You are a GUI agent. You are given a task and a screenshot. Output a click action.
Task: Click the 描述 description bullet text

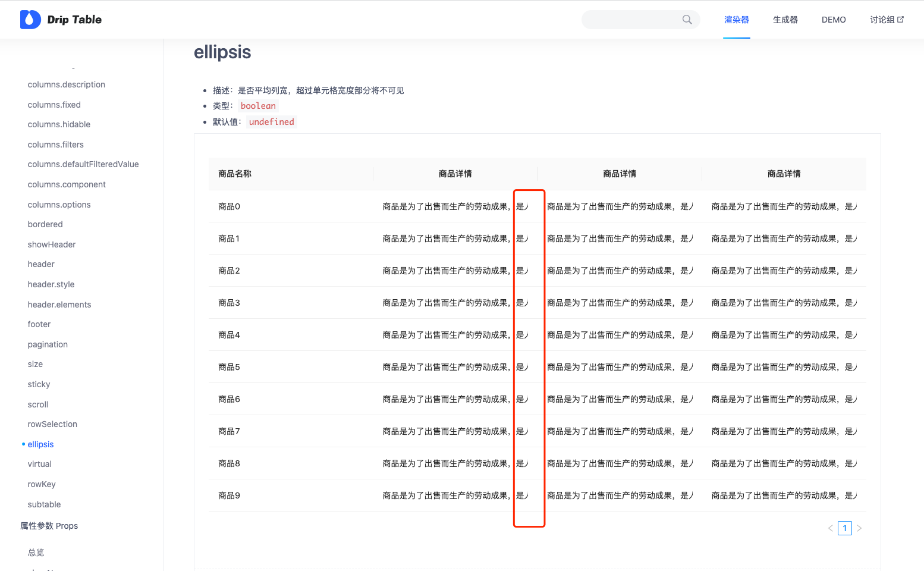(x=309, y=90)
